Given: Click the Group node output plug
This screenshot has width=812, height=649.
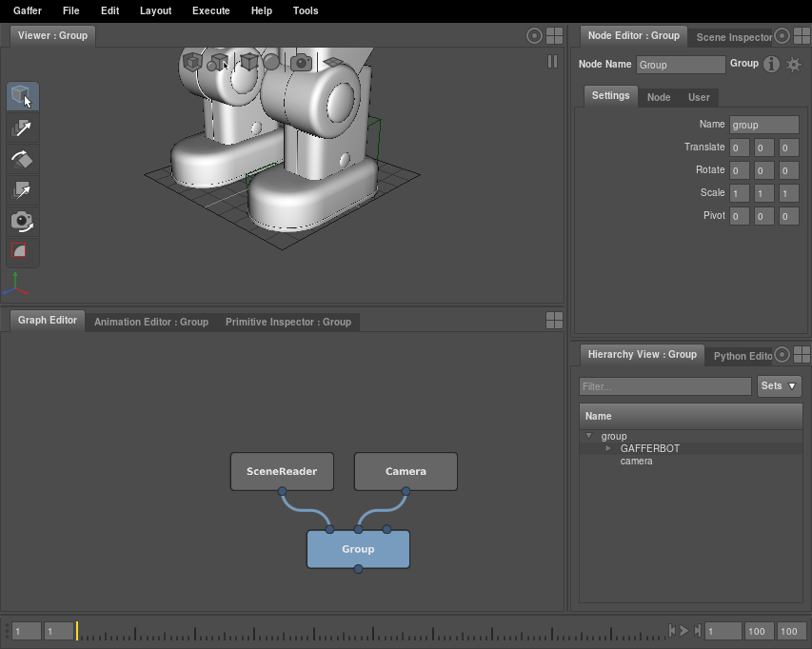Looking at the screenshot, I should [x=358, y=569].
